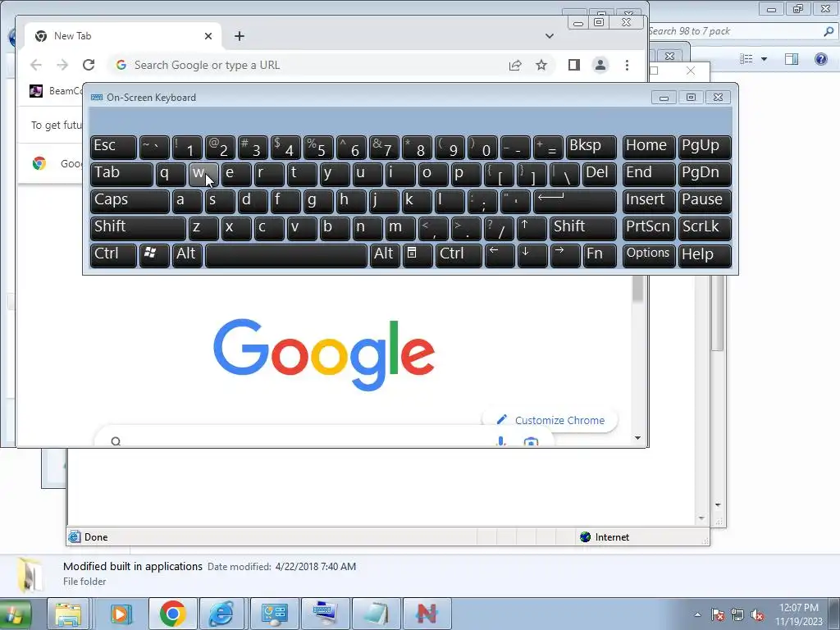The image size is (840, 630).
Task: Click the Tab key on keyboard
Action: [121, 174]
